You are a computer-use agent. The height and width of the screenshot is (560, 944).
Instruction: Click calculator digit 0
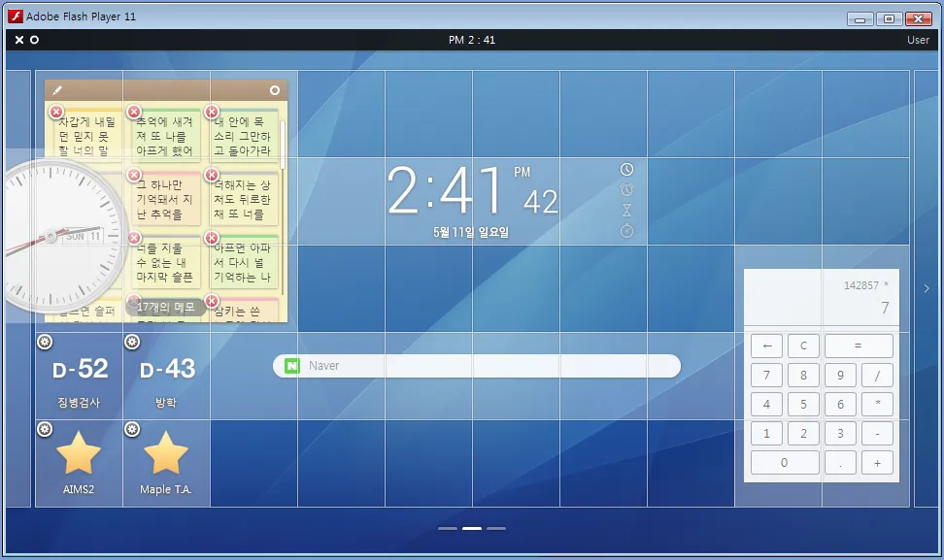785,463
